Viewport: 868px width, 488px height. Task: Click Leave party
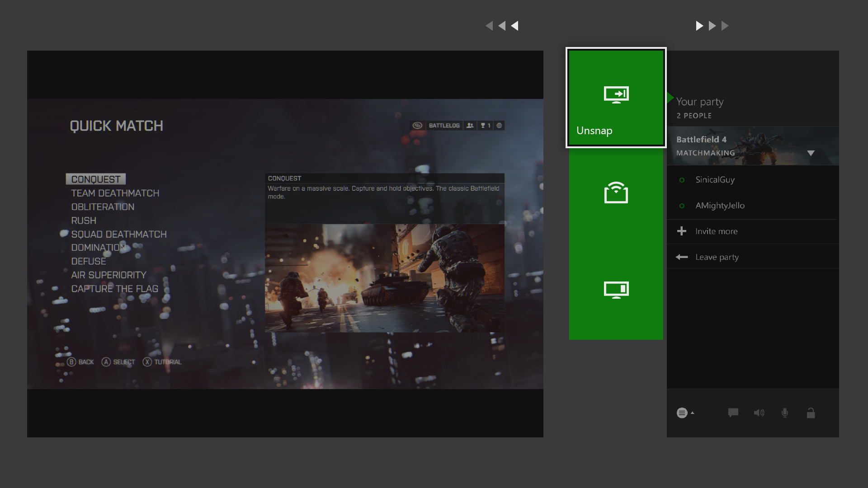717,257
